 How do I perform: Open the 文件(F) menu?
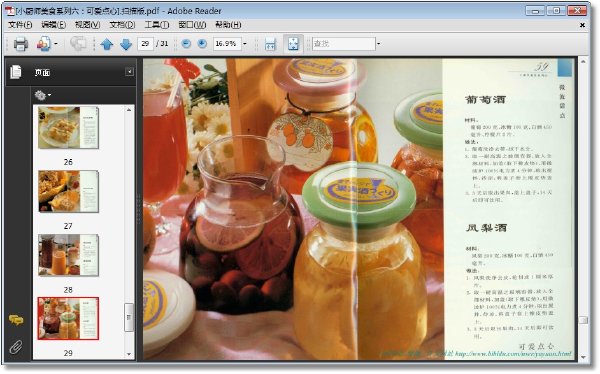tap(20, 25)
